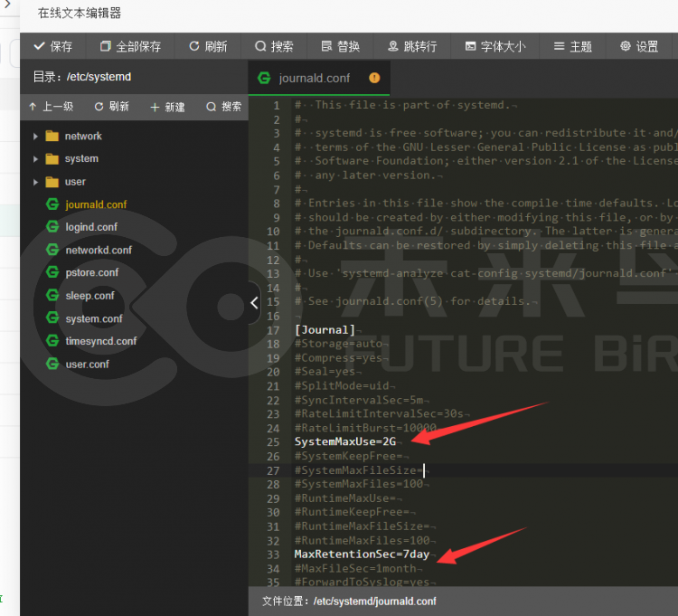Screen dimensions: 678x616
Task: Save the file with 保存 button
Action: click(x=52, y=46)
